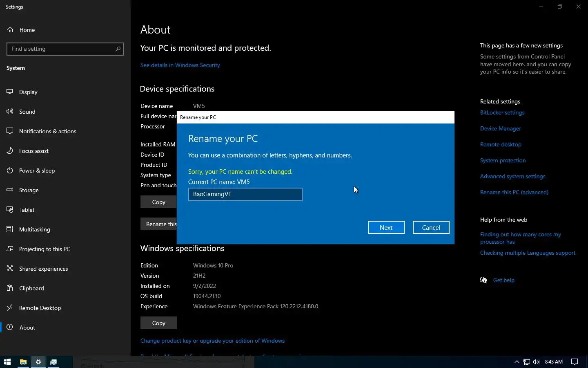This screenshot has height=368, width=588.
Task: Click the taskbar clock showing 8:43 AM
Action: pos(554,362)
